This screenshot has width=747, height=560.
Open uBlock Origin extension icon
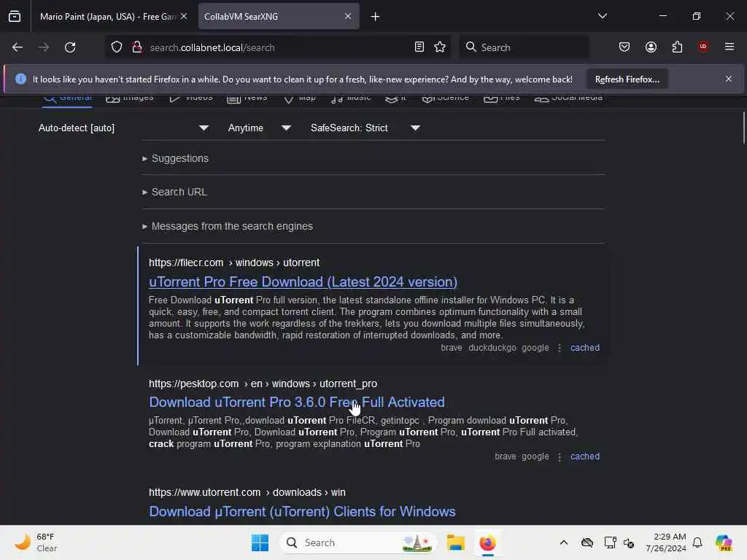point(703,47)
